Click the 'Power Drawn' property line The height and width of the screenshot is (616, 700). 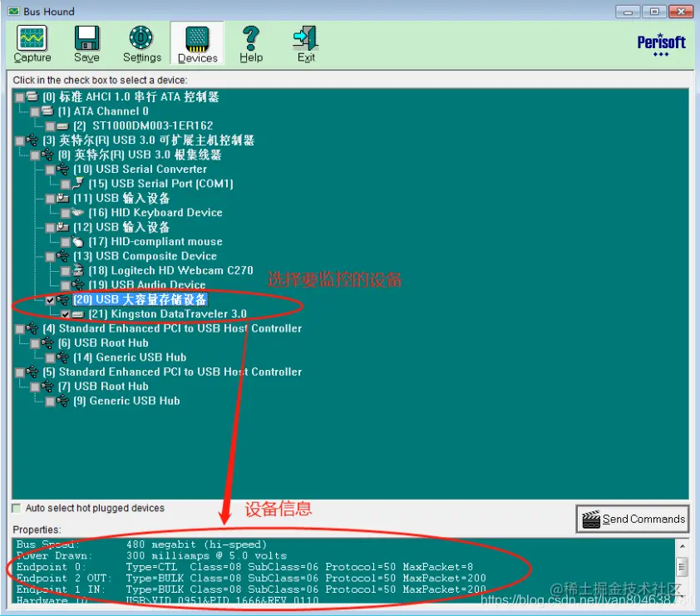click(152, 556)
